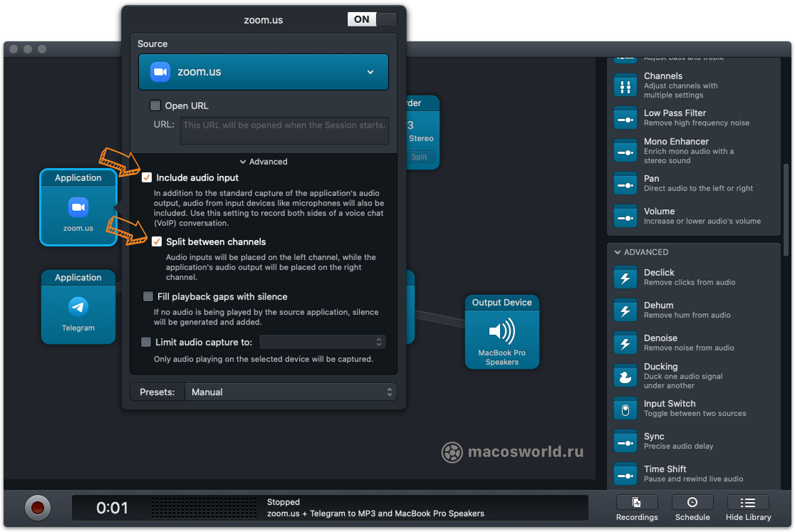Screen dimensions: 795x532
Task: Click the Dehum lightning icon
Action: pos(625,310)
